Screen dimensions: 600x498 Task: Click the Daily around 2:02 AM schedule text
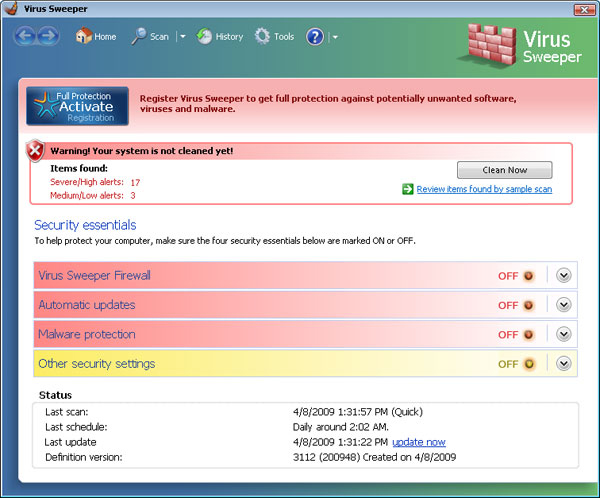pyautogui.click(x=341, y=427)
